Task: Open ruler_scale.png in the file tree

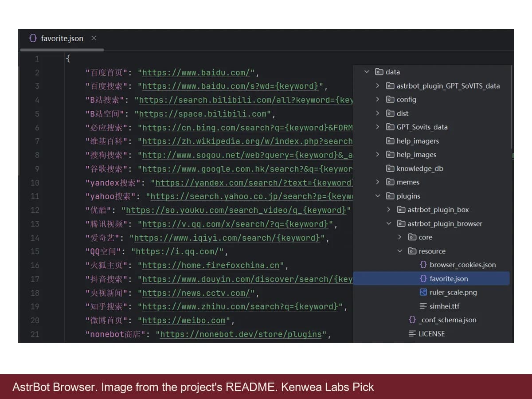Action: [453, 292]
